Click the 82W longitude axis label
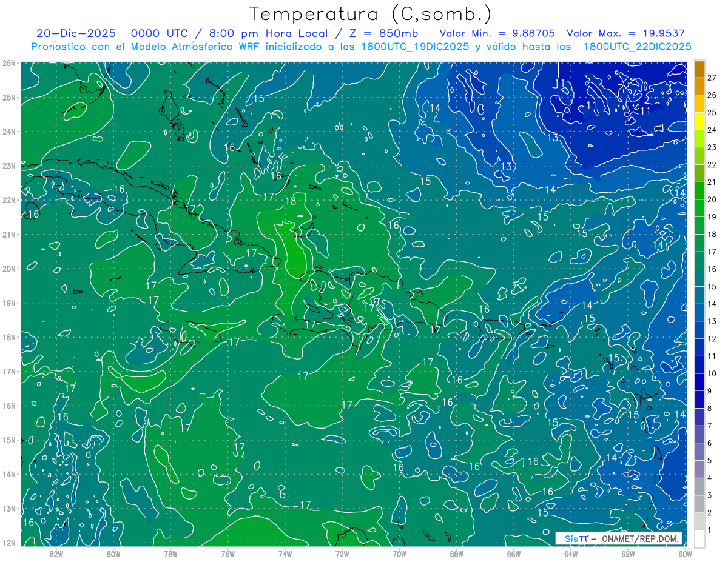The height and width of the screenshot is (562, 728). 56,554
